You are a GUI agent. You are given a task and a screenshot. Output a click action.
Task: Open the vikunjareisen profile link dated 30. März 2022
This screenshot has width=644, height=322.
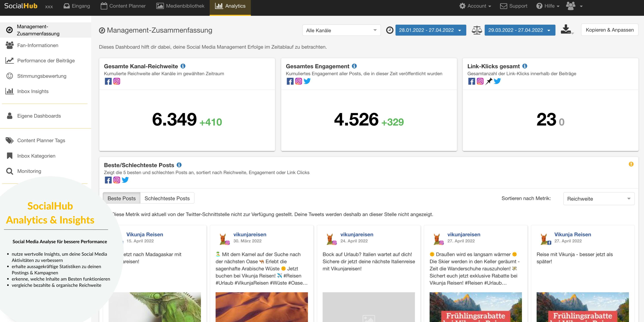(249, 234)
